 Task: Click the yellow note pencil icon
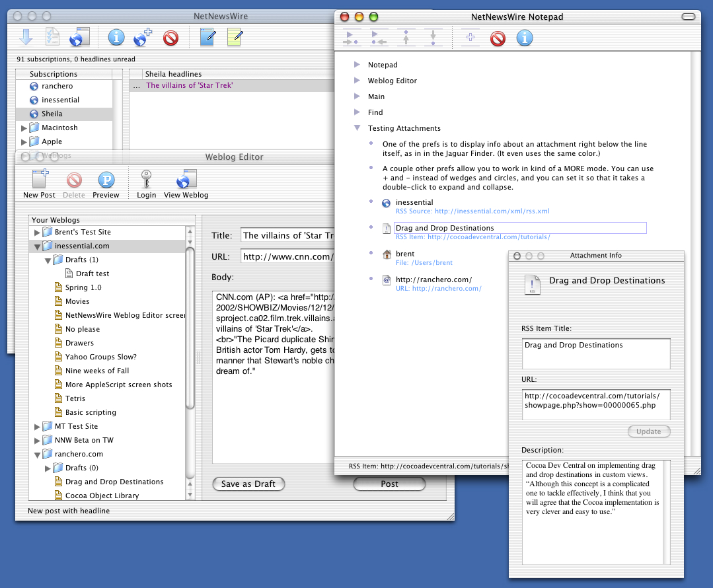tap(235, 38)
